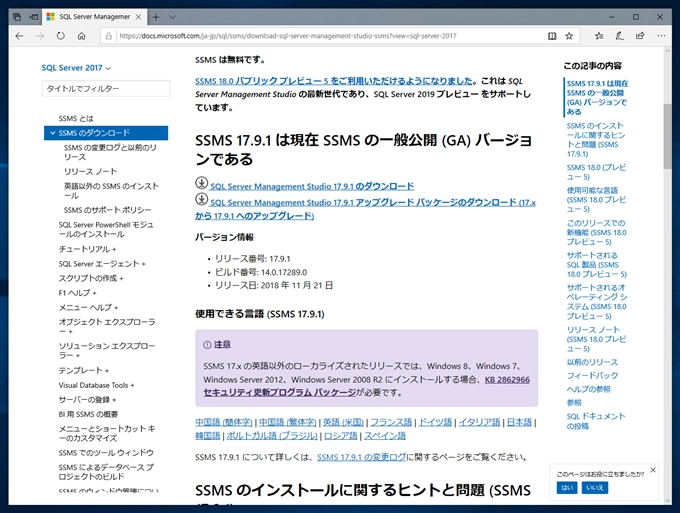Viewport: 680px width, 513px height.
Task: Open SSMS でのツール ウィンドウ sidebar item
Action: (106, 453)
